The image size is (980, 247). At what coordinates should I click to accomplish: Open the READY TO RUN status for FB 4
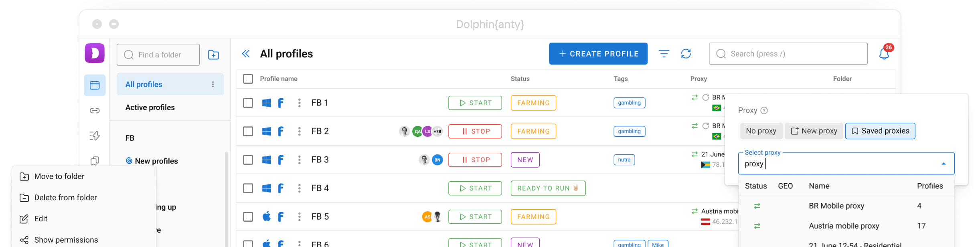(548, 188)
